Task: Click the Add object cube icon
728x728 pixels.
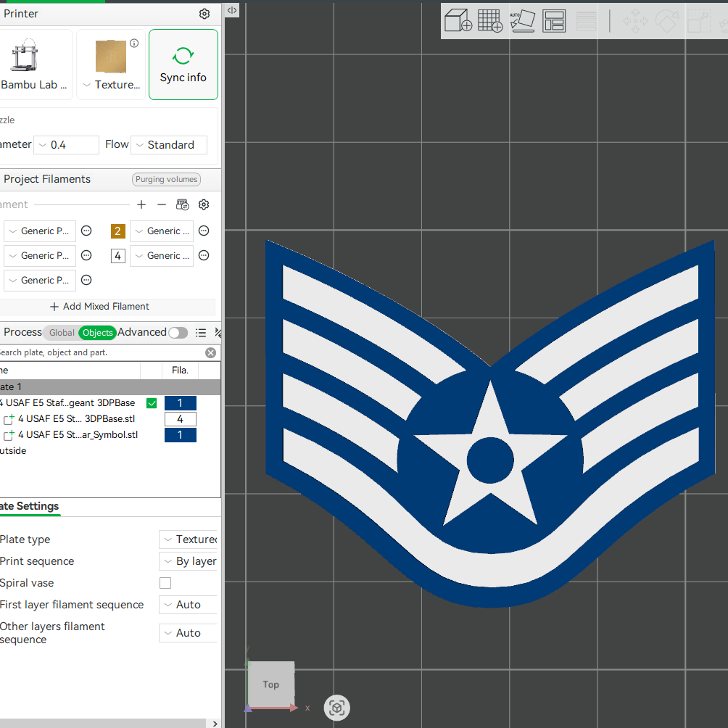Action: 458,20
